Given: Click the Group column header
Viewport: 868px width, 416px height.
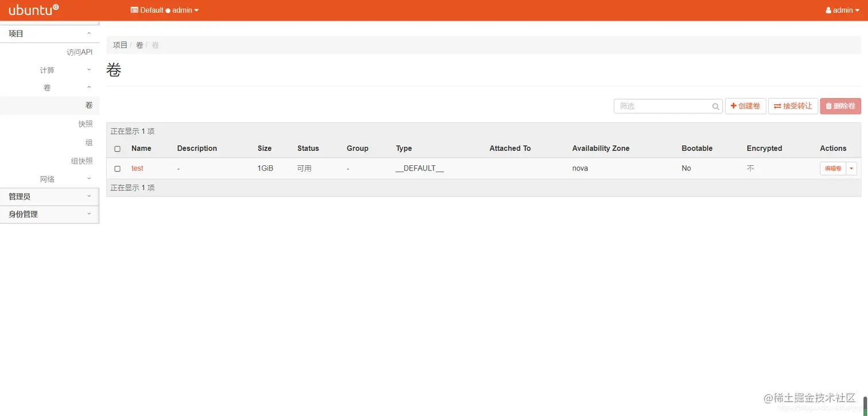Looking at the screenshot, I should tap(358, 148).
